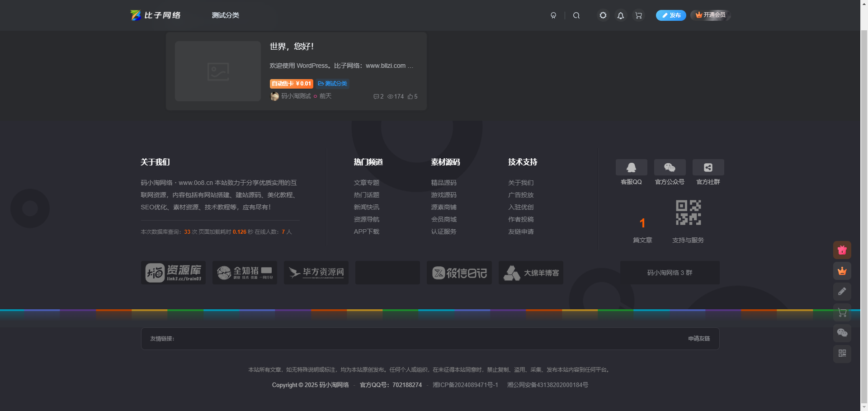
Task: Select the crown VIP icon on the right sidebar
Action: pyautogui.click(x=842, y=271)
